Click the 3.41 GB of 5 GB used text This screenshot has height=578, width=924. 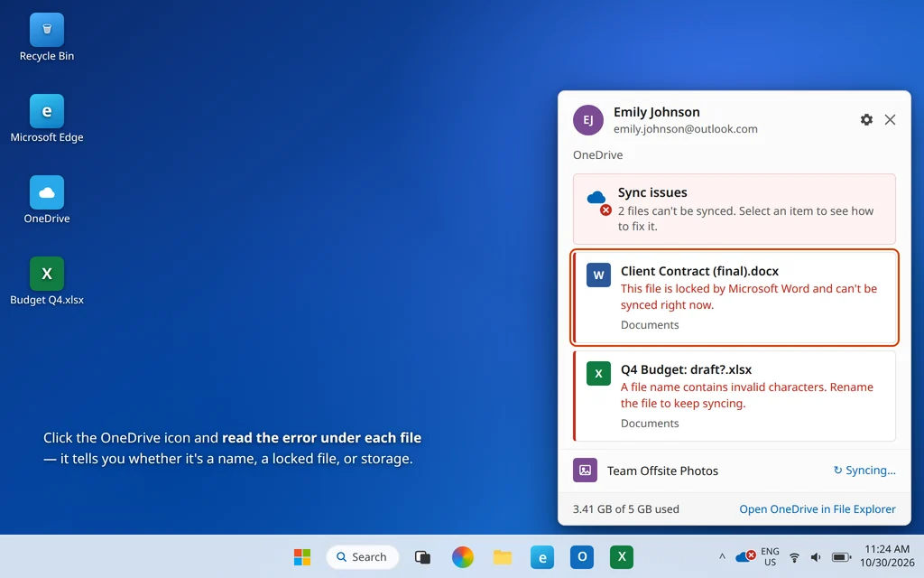[626, 509]
